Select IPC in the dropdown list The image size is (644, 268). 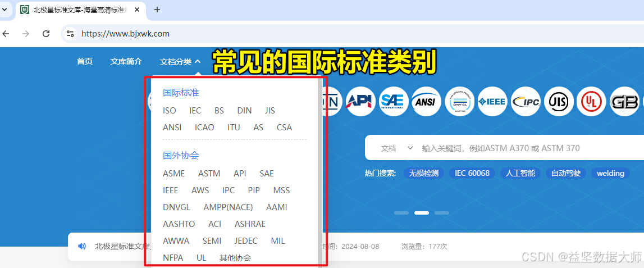(x=229, y=190)
